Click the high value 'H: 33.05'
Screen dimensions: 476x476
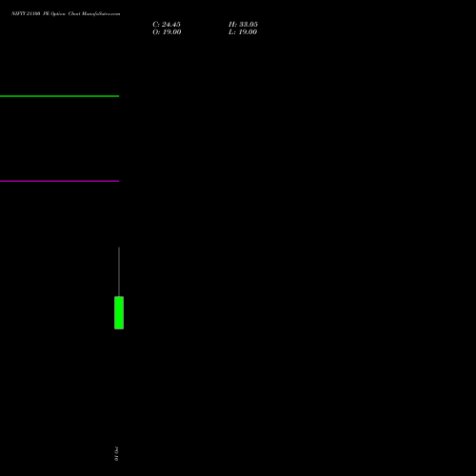point(243,25)
